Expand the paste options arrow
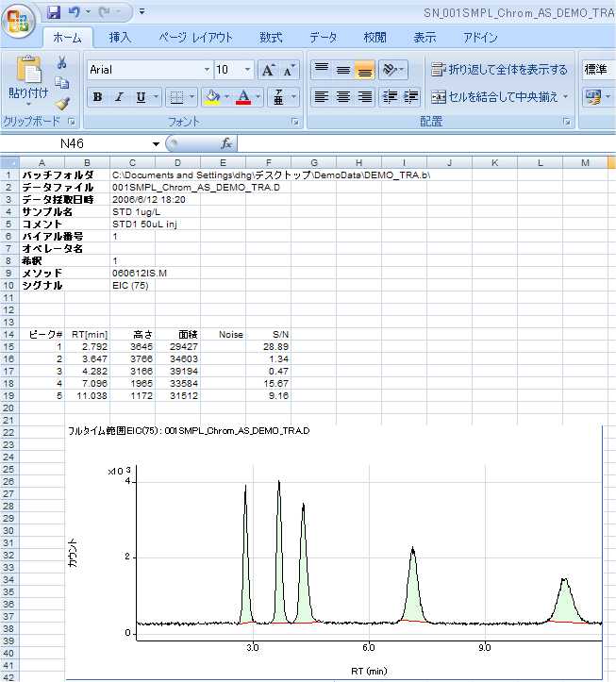Viewport: 616px width, 682px height. pos(28,105)
